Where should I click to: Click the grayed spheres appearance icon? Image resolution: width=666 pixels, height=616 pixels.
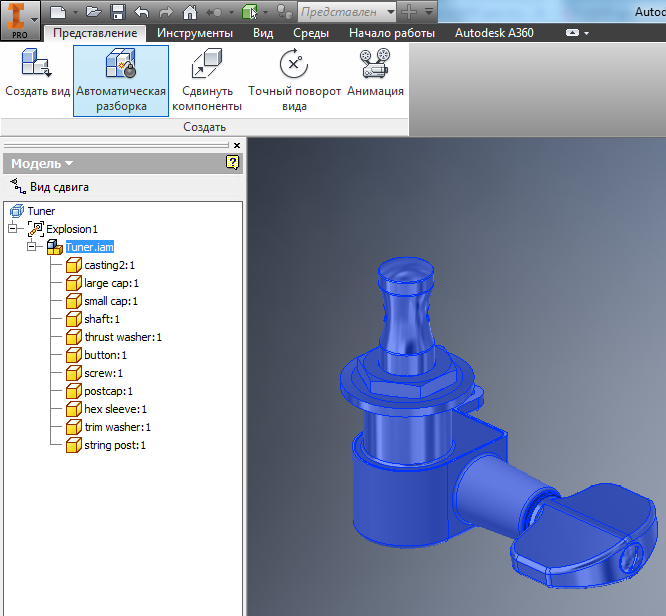coord(285,12)
